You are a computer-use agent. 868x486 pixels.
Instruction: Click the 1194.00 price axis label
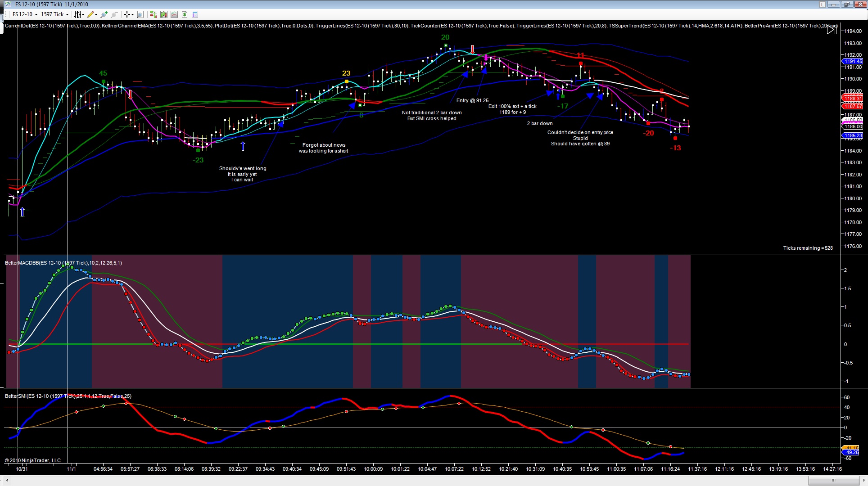pyautogui.click(x=853, y=31)
